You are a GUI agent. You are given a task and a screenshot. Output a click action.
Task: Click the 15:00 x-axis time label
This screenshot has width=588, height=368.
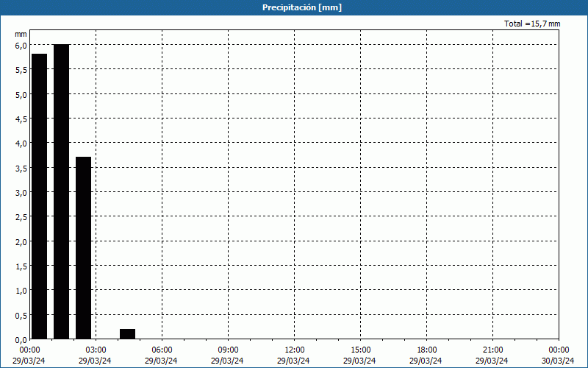tap(362, 350)
